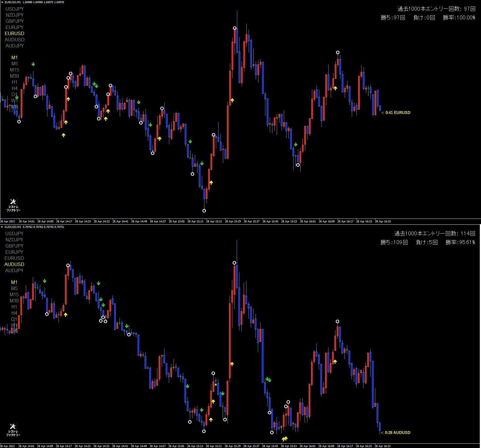Switch the bottom AUDUSD chart to EURUSD

(x=14, y=258)
